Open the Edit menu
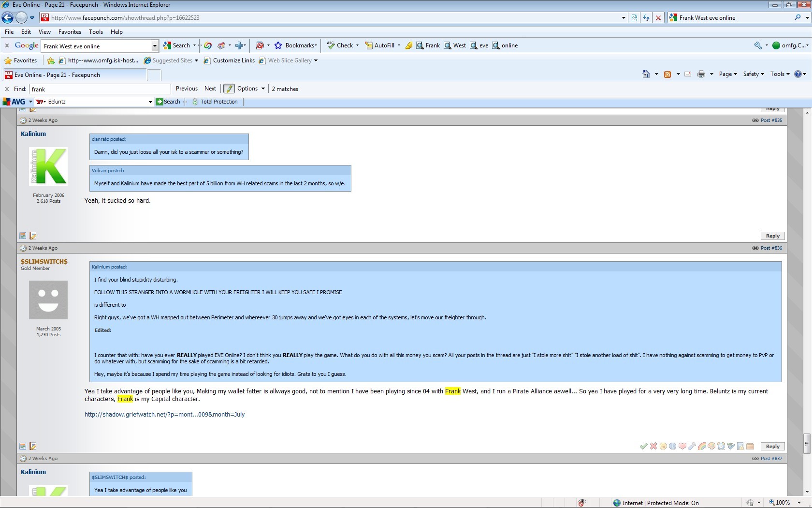The height and width of the screenshot is (508, 812). coord(26,32)
